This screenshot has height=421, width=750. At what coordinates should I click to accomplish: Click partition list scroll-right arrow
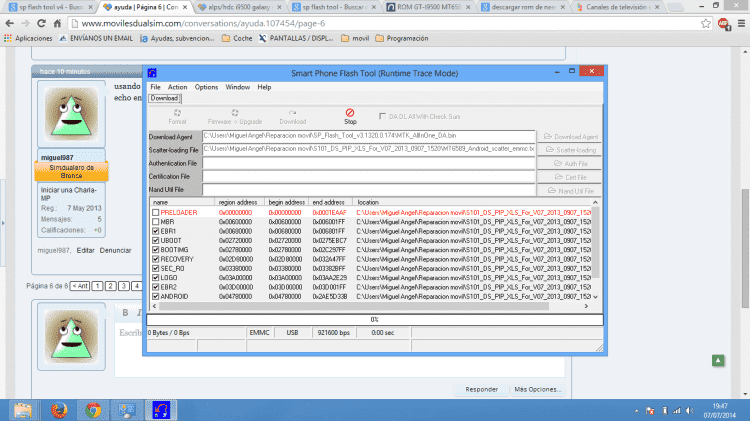[586, 306]
